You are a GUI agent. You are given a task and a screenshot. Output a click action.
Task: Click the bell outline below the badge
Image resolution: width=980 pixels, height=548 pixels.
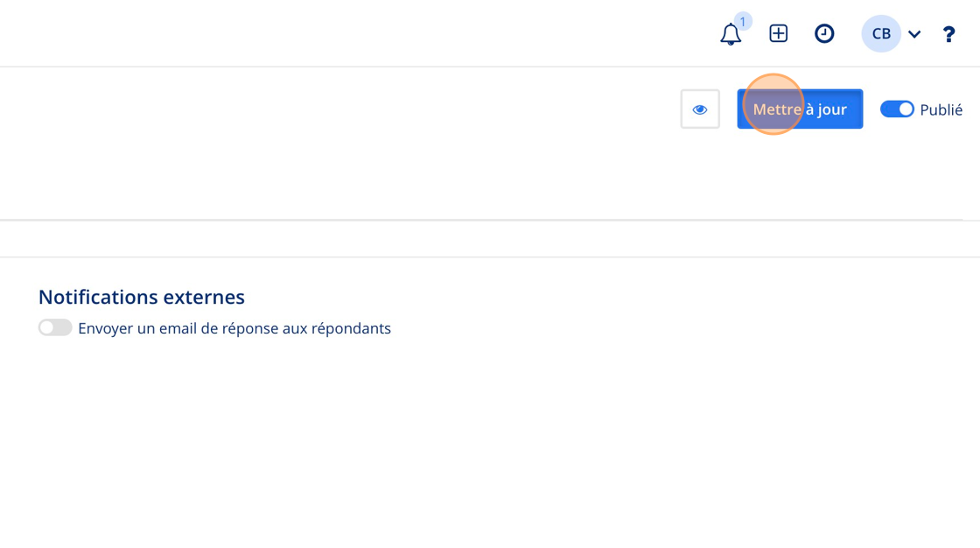pos(730,36)
